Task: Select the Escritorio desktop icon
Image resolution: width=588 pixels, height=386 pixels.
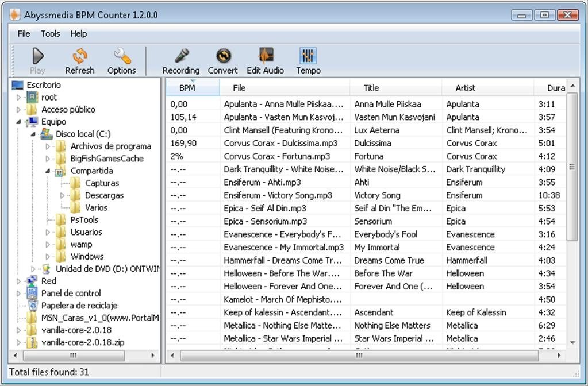Action: click(x=18, y=85)
